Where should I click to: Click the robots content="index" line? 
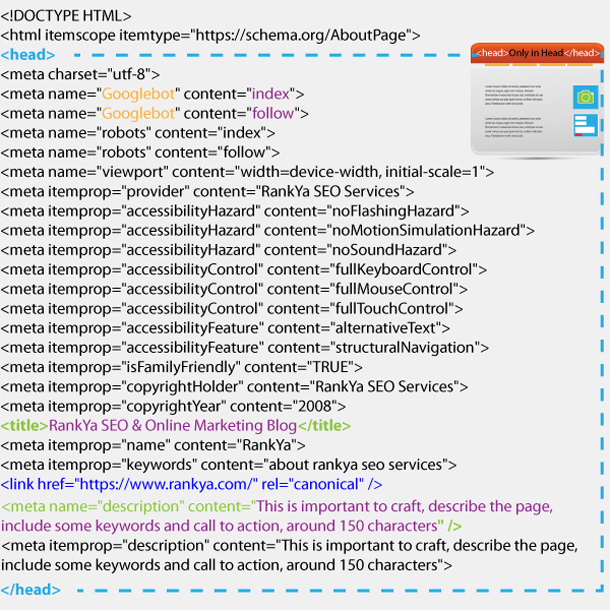pyautogui.click(x=138, y=133)
